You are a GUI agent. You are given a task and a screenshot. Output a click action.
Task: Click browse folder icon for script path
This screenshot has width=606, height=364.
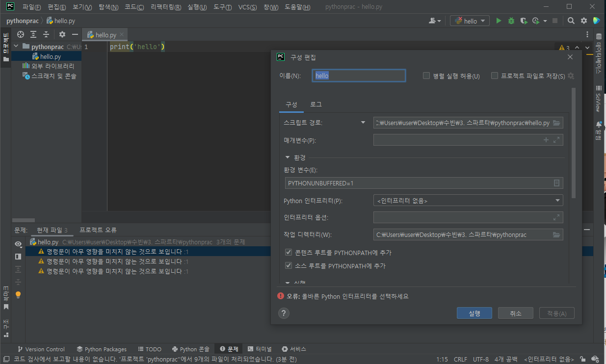(x=556, y=123)
